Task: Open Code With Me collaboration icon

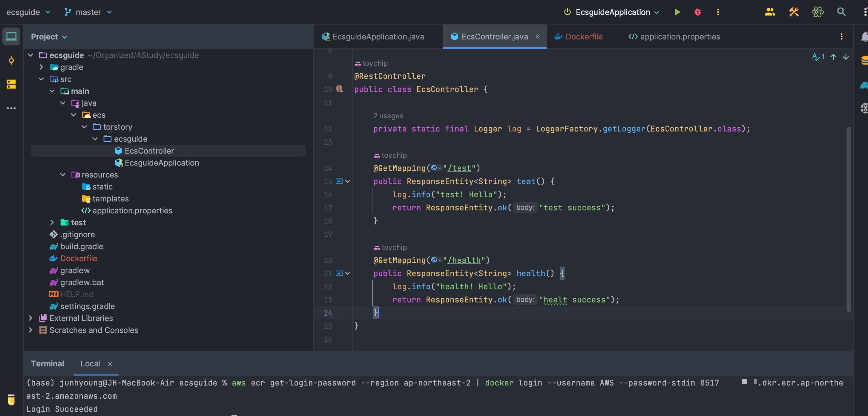Action: 770,12
